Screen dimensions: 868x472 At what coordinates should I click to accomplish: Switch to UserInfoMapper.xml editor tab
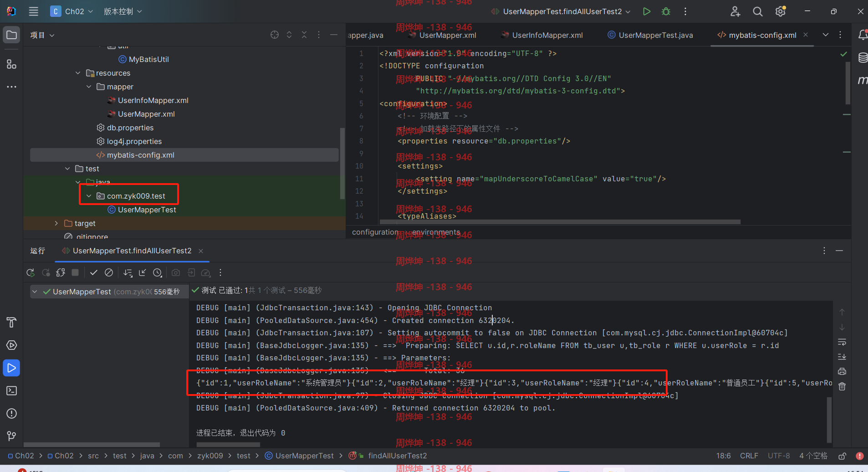[x=542, y=35]
